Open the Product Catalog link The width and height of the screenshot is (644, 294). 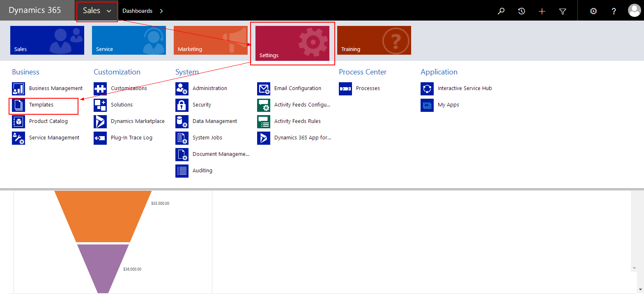click(x=48, y=121)
